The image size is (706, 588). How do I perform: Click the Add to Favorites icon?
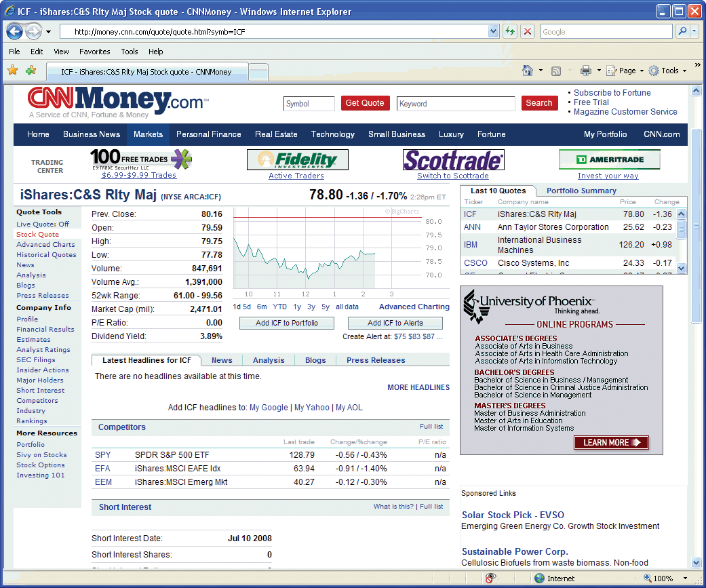[x=31, y=71]
